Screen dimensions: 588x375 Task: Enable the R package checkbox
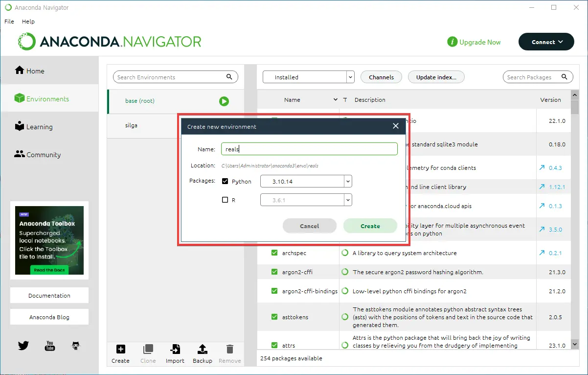226,200
